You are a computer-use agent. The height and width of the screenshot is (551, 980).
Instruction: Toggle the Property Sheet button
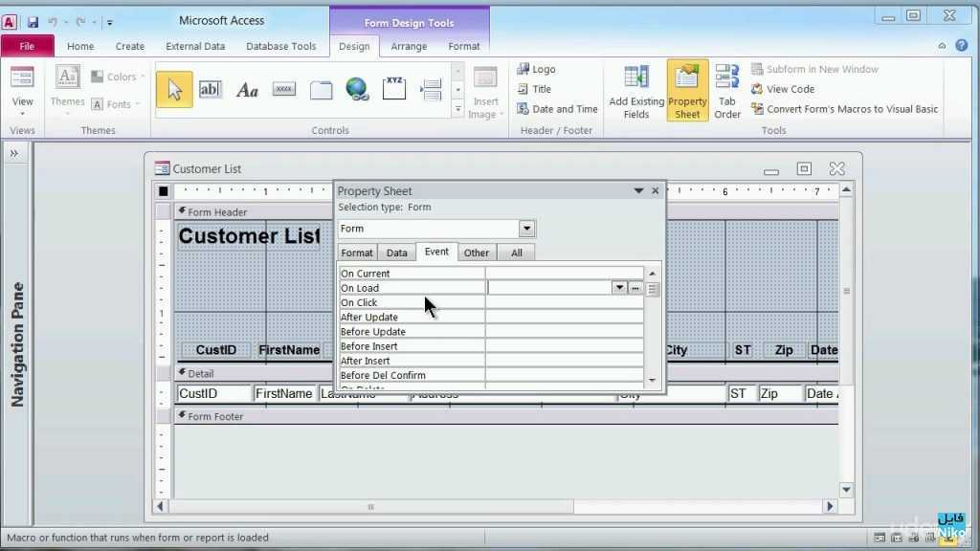(x=687, y=91)
